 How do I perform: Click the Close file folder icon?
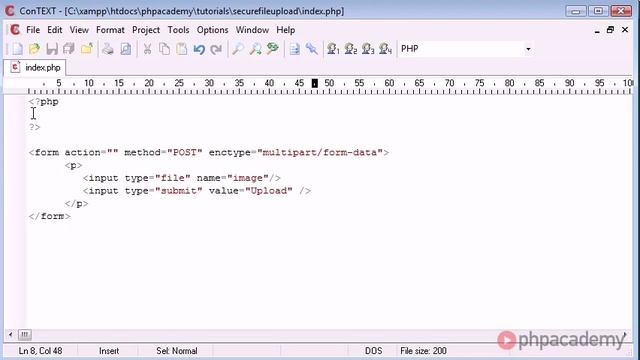(86, 49)
